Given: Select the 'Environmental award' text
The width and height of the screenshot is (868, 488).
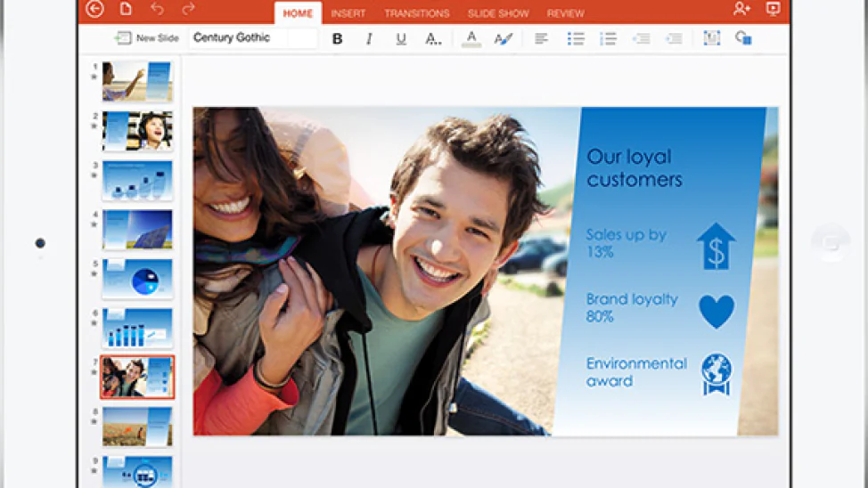Looking at the screenshot, I should tap(636, 372).
